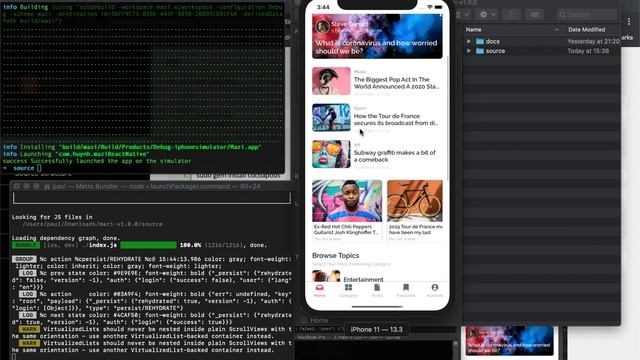Click the Metro Bundler terminal title bar

point(150,186)
